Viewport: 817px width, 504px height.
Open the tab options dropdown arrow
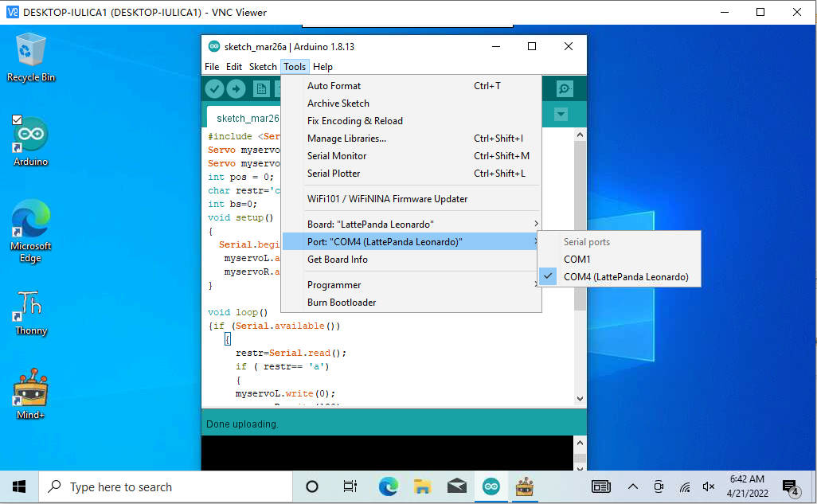tap(561, 114)
